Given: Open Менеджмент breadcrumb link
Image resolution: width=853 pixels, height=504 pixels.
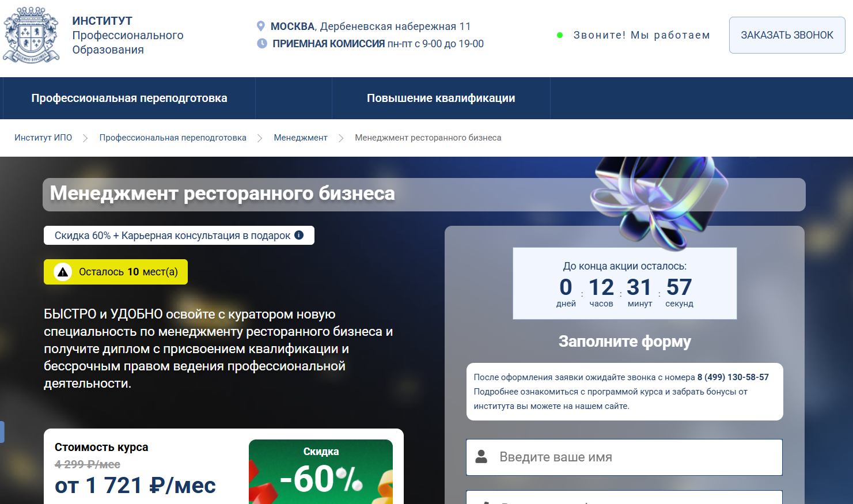Looking at the screenshot, I should pyautogui.click(x=301, y=138).
